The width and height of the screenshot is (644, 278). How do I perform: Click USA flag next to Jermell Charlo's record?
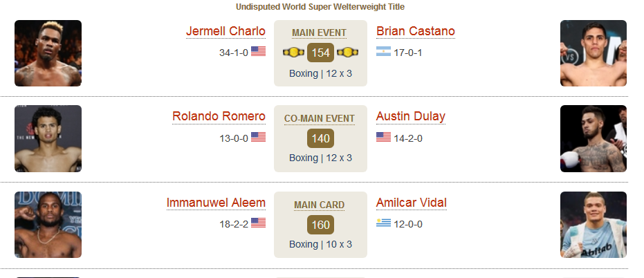point(258,51)
